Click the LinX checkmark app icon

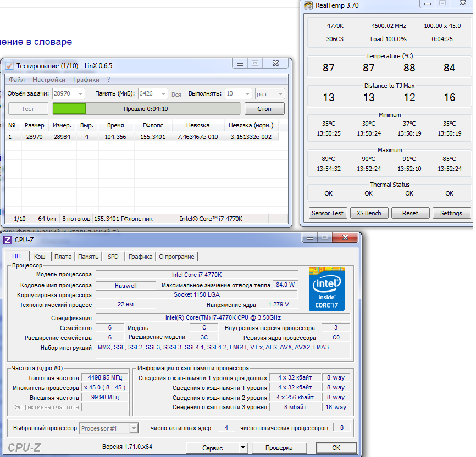click(9, 65)
